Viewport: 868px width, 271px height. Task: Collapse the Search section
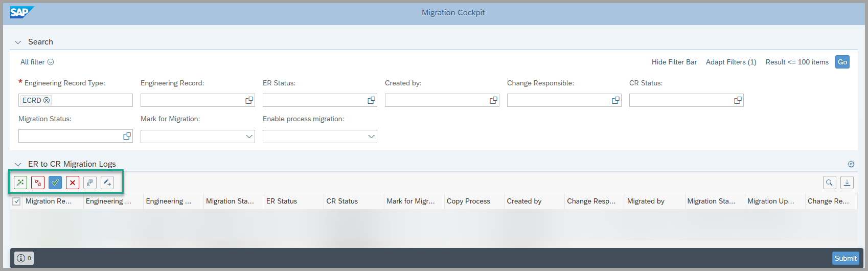point(18,42)
